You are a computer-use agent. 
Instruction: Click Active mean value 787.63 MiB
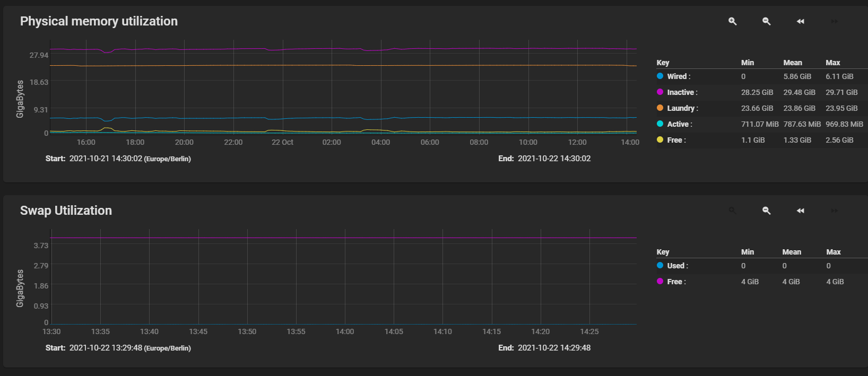point(802,124)
